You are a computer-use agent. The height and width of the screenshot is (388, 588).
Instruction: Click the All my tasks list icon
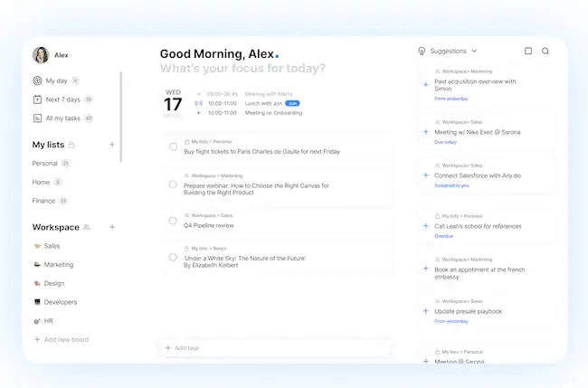(x=37, y=118)
